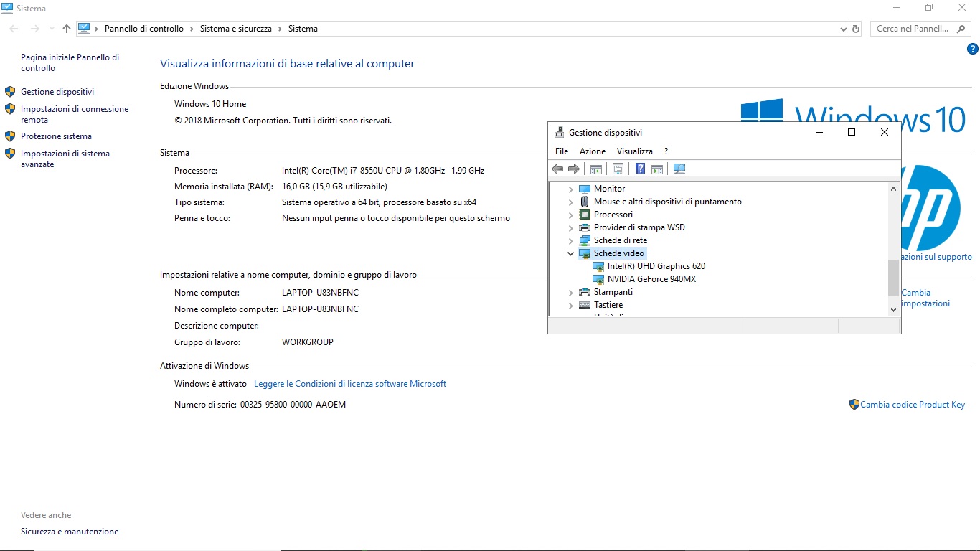
Task: Click the blue question mark toolbar icon
Action: tap(640, 169)
